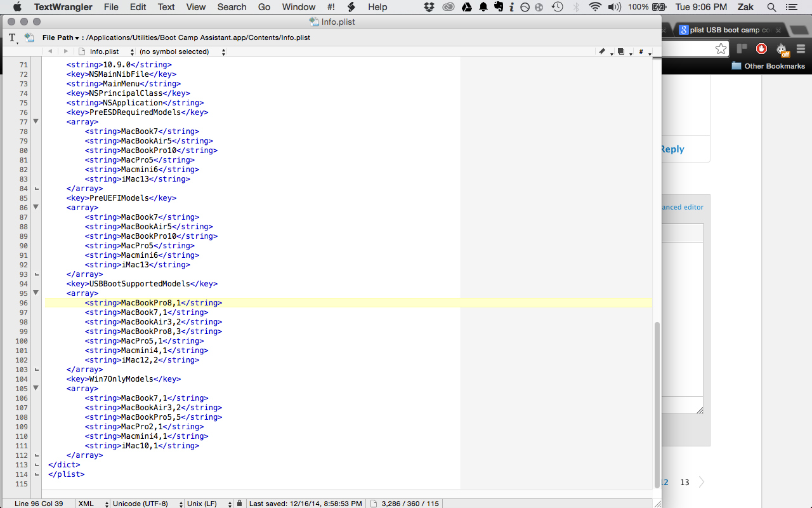The width and height of the screenshot is (812, 508).
Task: Open the Text Options (T) toolbar popup
Action: (13, 38)
